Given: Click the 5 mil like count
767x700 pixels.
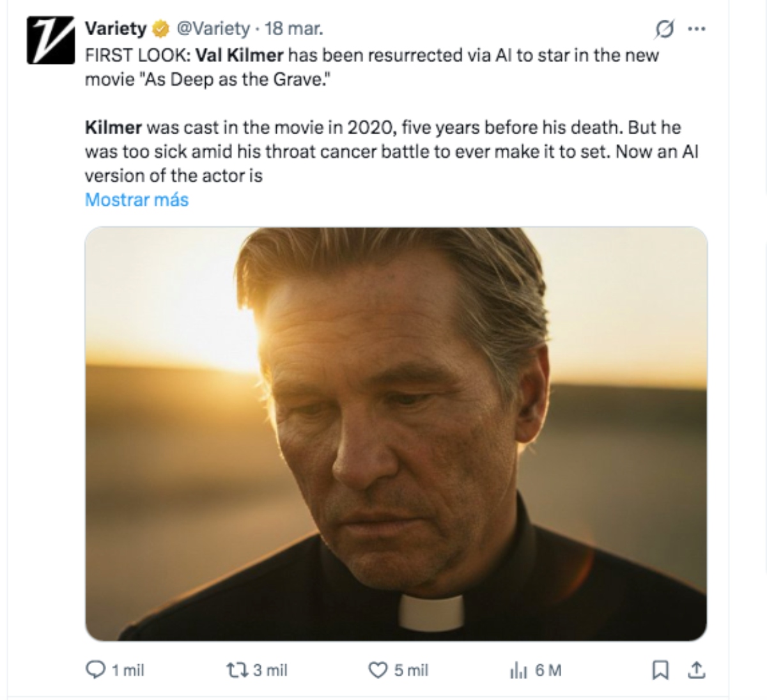Looking at the screenshot, I should [x=410, y=671].
